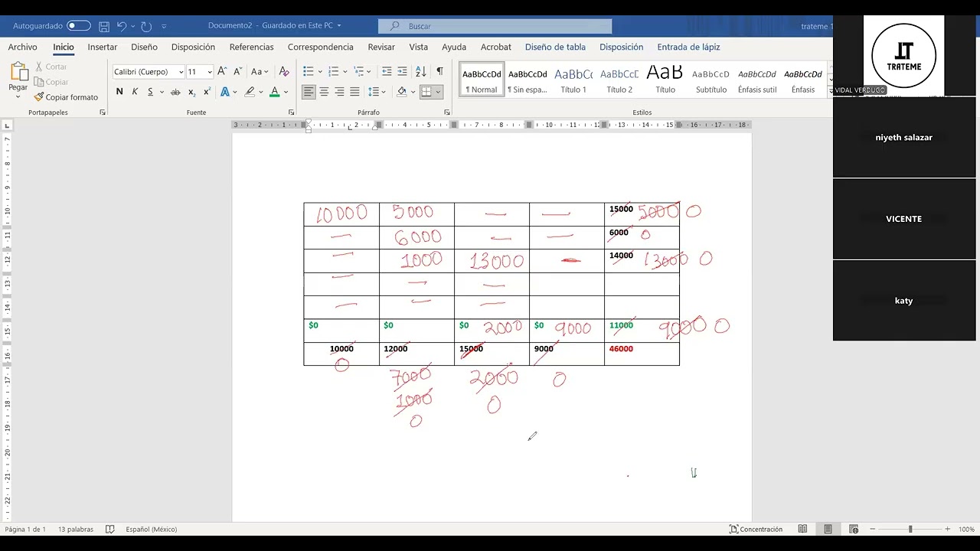
Task: Toggle bold (N) formatting
Action: tap(119, 92)
